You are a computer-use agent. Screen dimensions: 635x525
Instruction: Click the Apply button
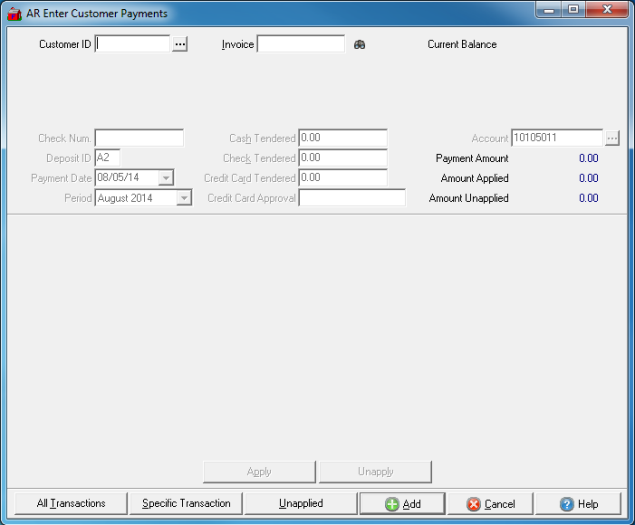[x=259, y=472]
